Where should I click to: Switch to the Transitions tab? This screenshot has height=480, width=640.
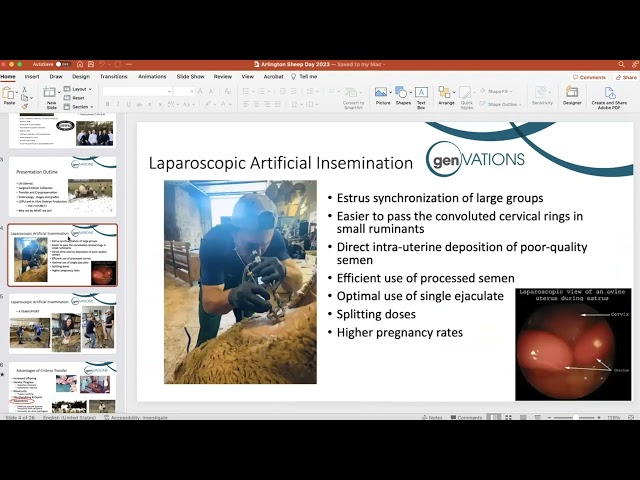point(113,77)
